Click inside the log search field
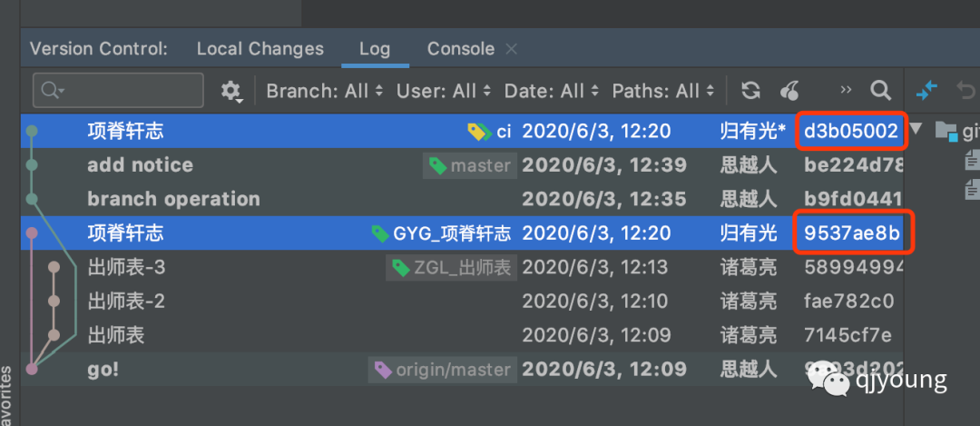 (x=118, y=91)
